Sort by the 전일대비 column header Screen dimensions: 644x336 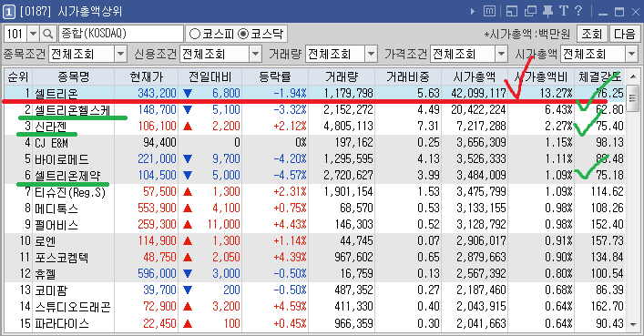coord(210,76)
